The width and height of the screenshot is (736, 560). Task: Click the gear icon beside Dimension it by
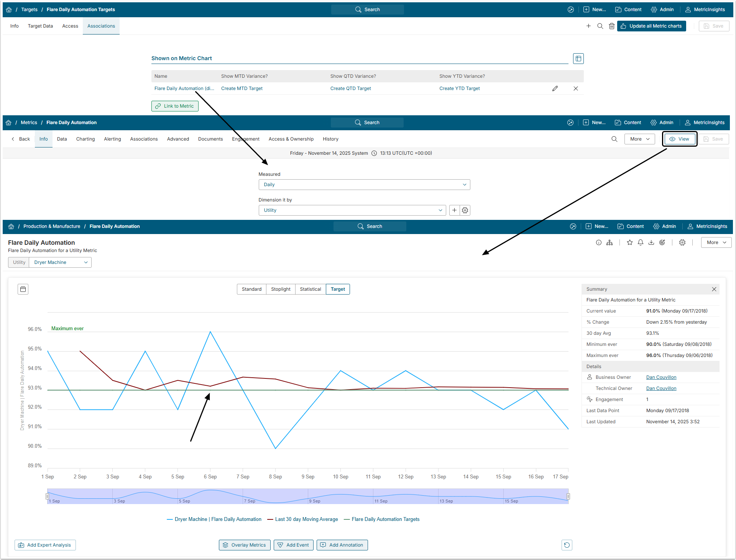(x=465, y=210)
